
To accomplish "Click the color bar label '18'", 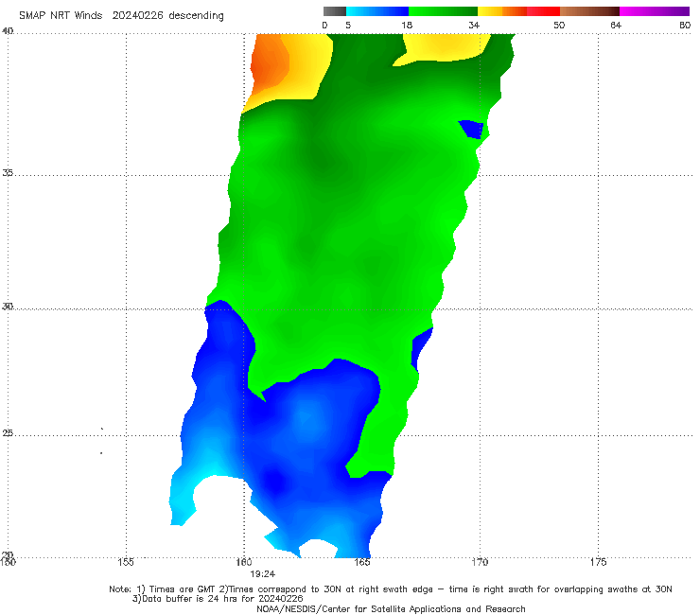I will (407, 25).
